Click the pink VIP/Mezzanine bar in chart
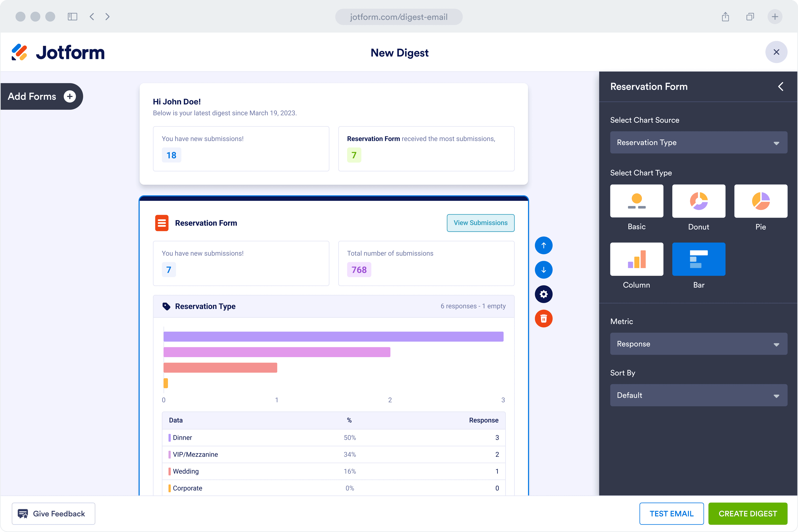The height and width of the screenshot is (532, 798). click(x=277, y=352)
